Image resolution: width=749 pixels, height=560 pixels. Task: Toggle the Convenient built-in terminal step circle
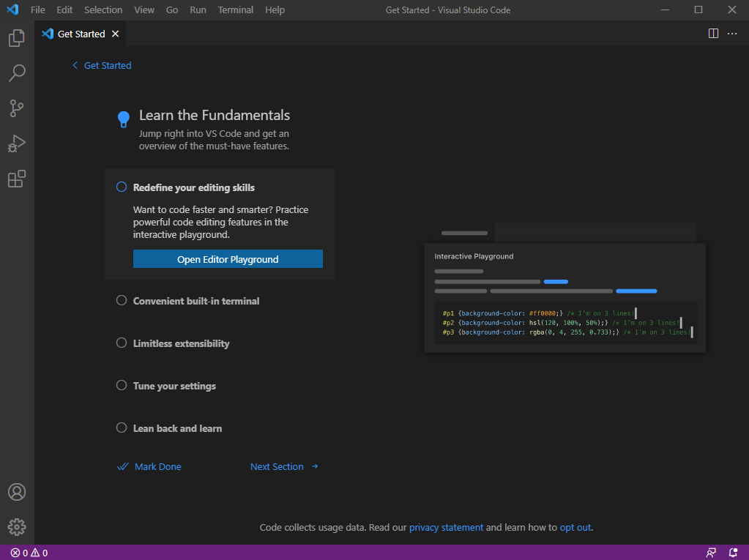[x=122, y=300]
